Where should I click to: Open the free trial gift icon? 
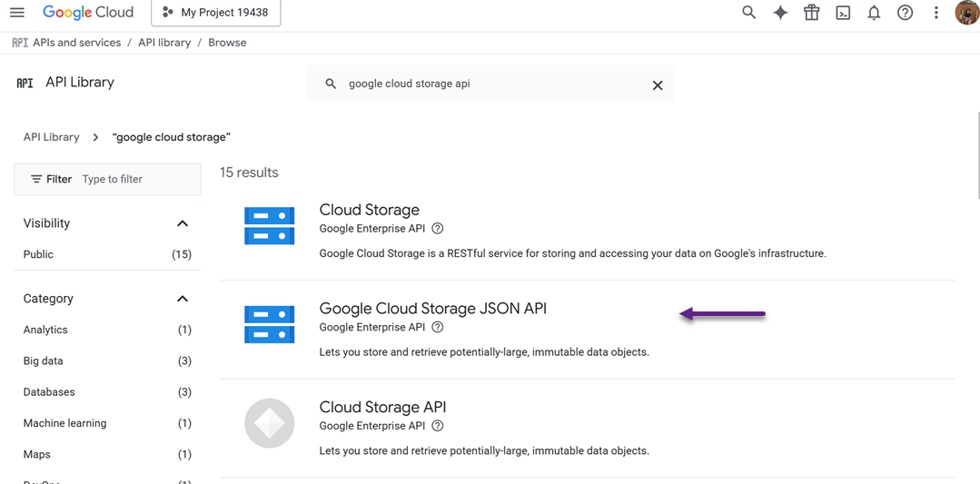tap(811, 13)
